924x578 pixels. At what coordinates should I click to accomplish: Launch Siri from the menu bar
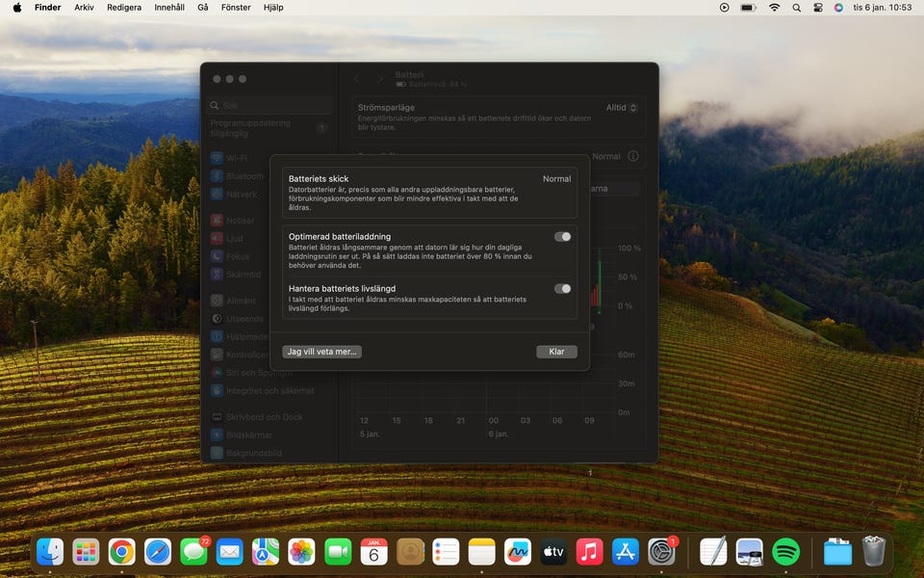tap(838, 7)
